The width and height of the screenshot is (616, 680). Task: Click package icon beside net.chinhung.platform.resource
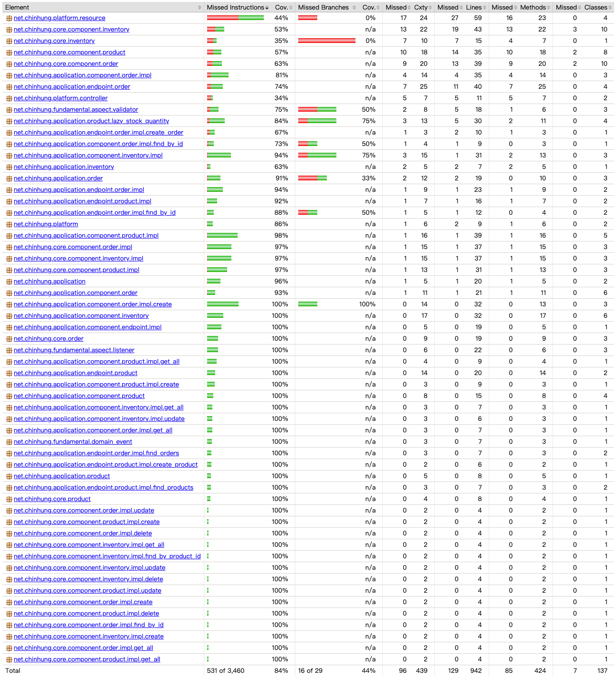(x=9, y=18)
